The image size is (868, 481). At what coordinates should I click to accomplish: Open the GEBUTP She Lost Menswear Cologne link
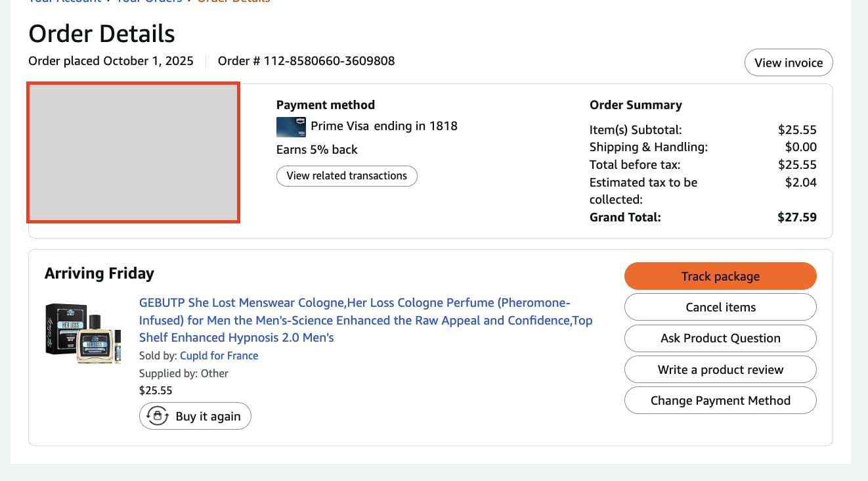pos(366,320)
